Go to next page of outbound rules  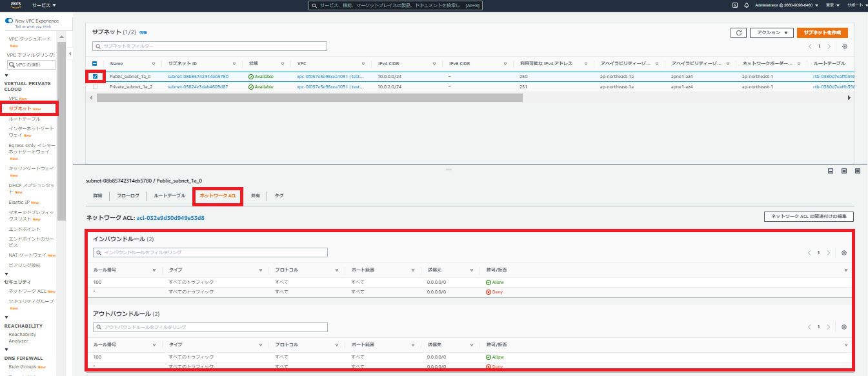[x=829, y=327]
